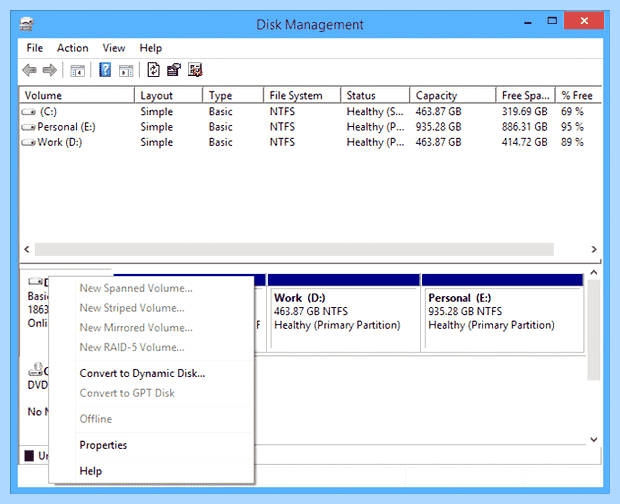Select Help from the context menu
Image resolution: width=620 pixels, height=504 pixels.
(x=91, y=471)
